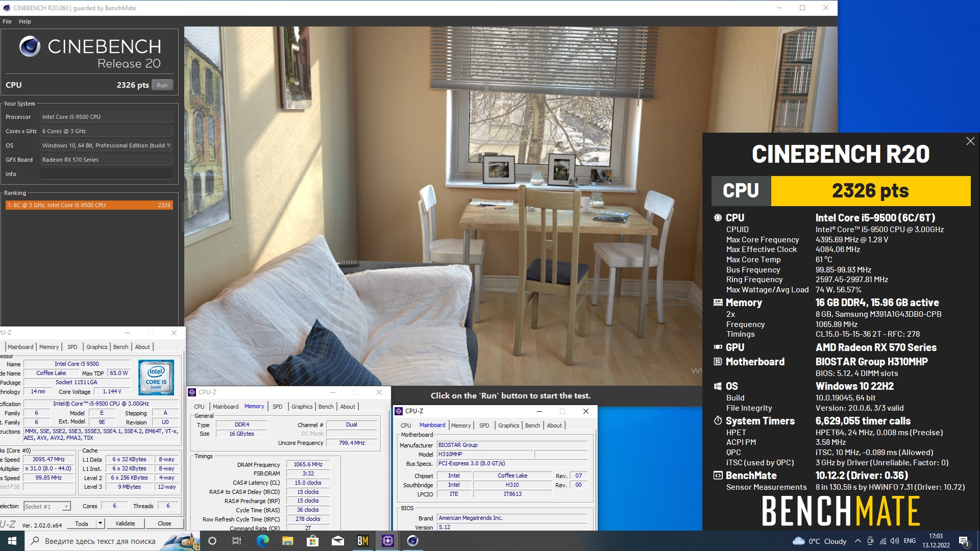Launch Microsoft Edge from taskbar
This screenshot has height=551, width=980.
pos(262,541)
